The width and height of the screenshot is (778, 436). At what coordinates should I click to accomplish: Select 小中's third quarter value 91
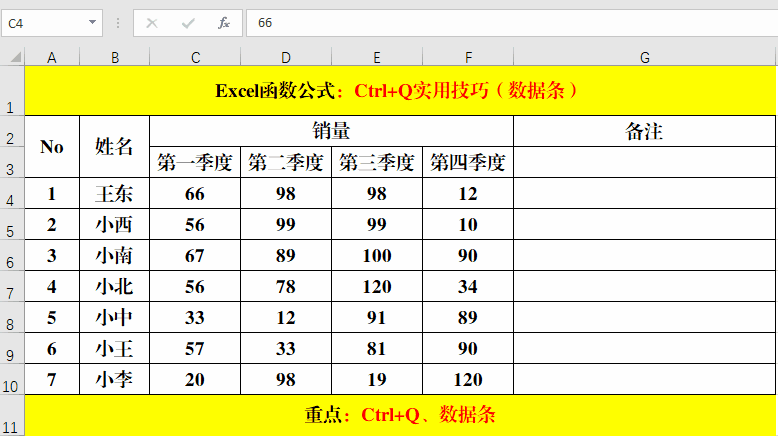377,317
